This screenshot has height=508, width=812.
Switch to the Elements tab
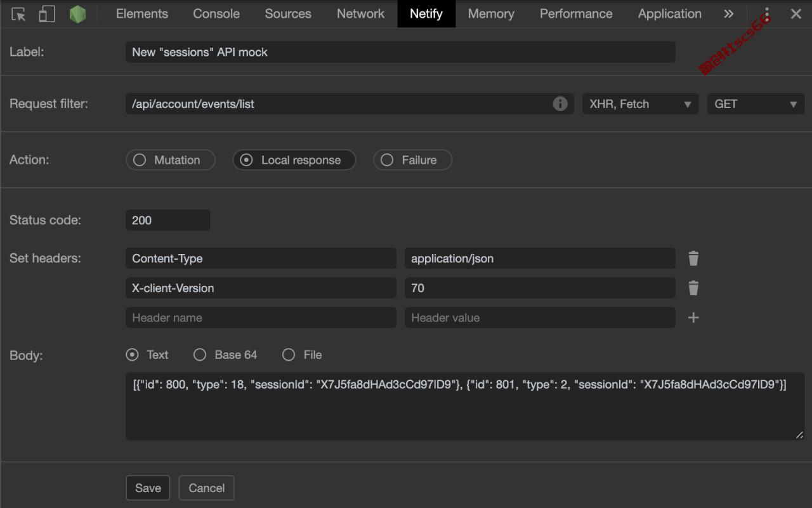(142, 14)
